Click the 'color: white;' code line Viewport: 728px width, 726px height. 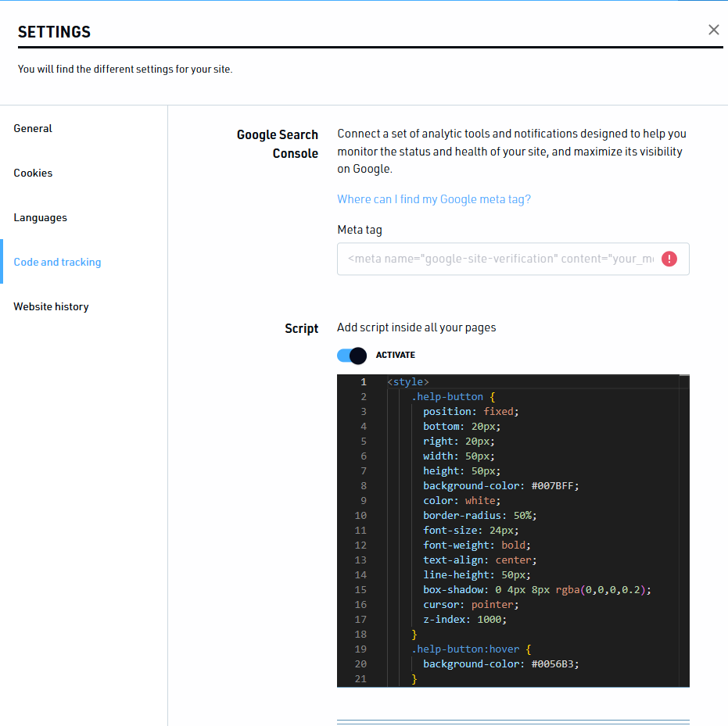click(461, 501)
